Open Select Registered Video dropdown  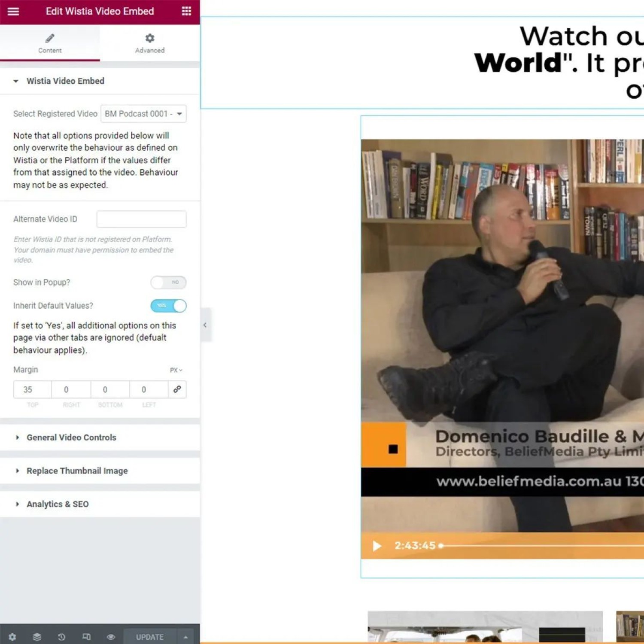(x=143, y=114)
